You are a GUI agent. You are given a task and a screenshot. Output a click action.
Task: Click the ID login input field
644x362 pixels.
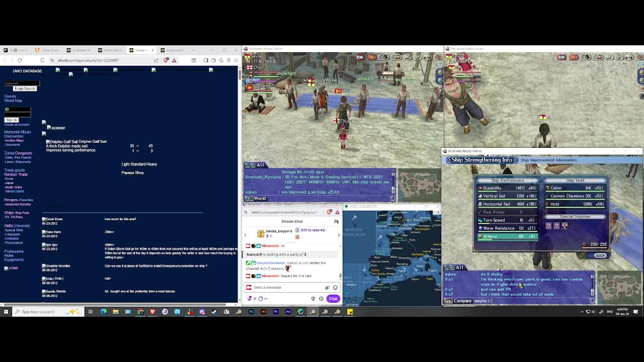tap(18, 110)
